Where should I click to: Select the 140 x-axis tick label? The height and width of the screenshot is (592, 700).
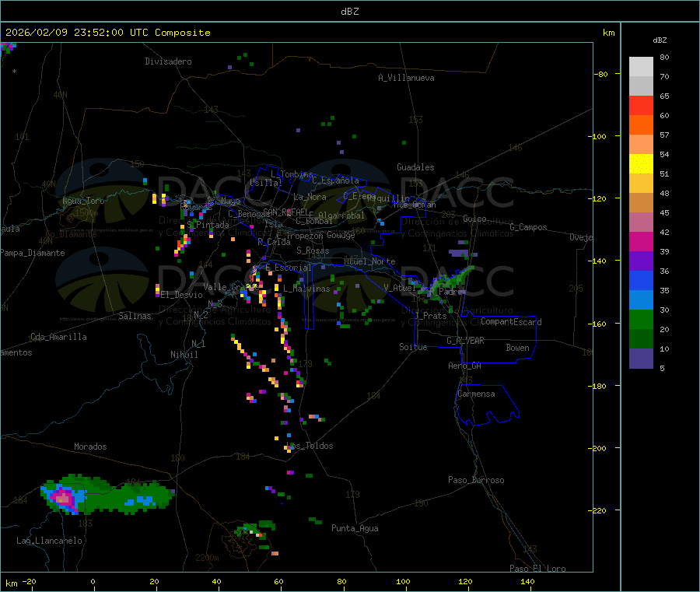527,582
